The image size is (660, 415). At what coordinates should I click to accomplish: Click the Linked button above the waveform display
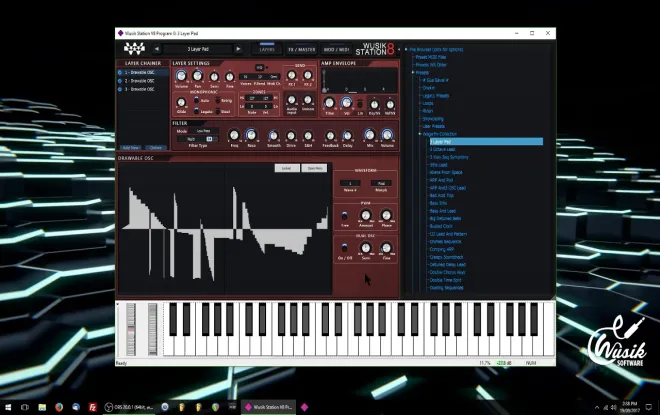[x=287, y=168]
